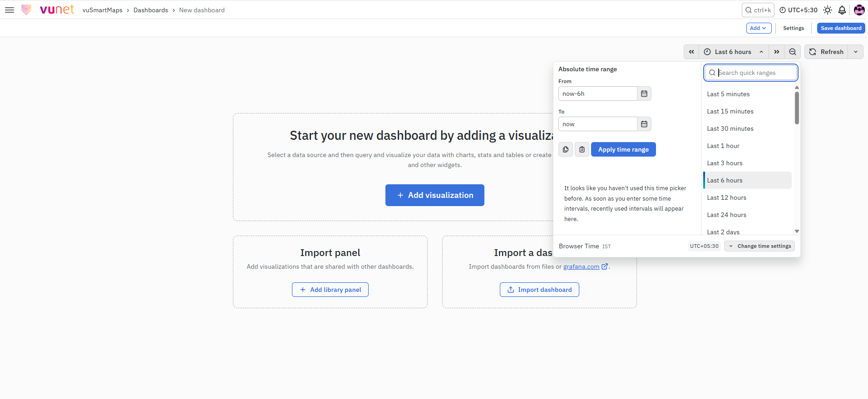Shift time range forward with double-right arrows
The image size is (868, 399).
point(777,52)
